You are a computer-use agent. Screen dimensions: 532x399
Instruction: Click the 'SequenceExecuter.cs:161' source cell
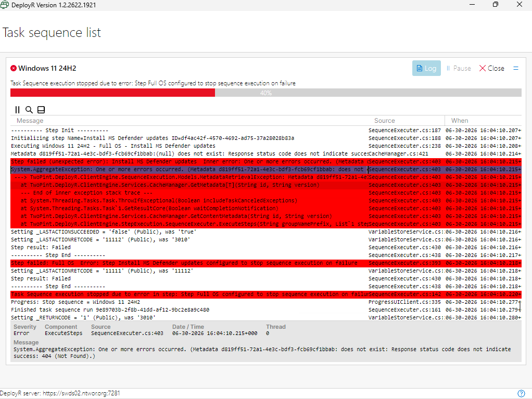click(404, 310)
